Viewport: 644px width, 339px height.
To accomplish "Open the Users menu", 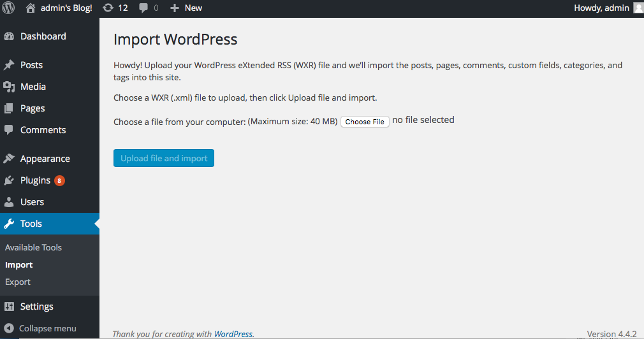I will pos(32,202).
